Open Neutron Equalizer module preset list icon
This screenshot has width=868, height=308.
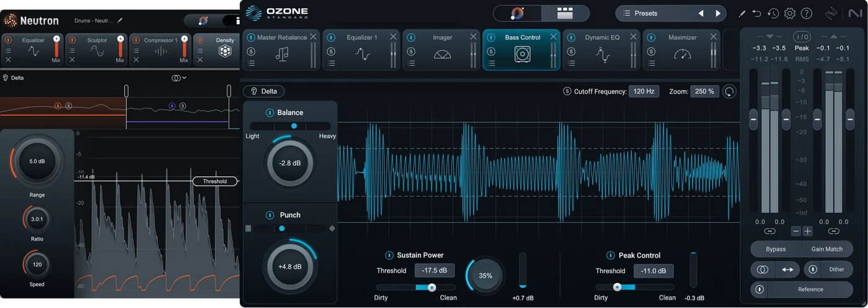(x=9, y=50)
